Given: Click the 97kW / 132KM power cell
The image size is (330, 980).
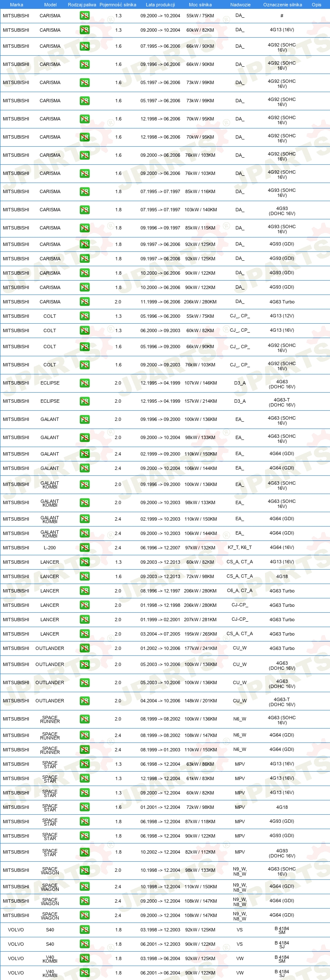Looking at the screenshot, I should click(200, 548).
